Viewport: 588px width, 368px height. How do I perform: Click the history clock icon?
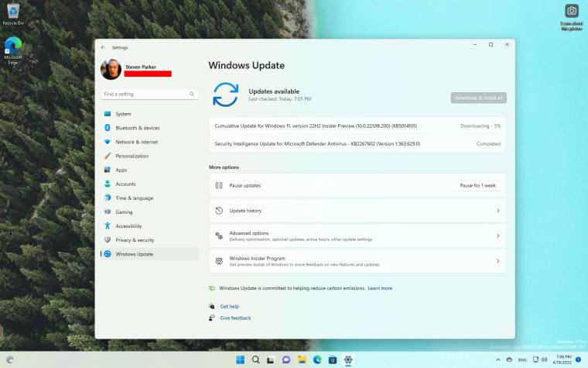pyautogui.click(x=219, y=211)
